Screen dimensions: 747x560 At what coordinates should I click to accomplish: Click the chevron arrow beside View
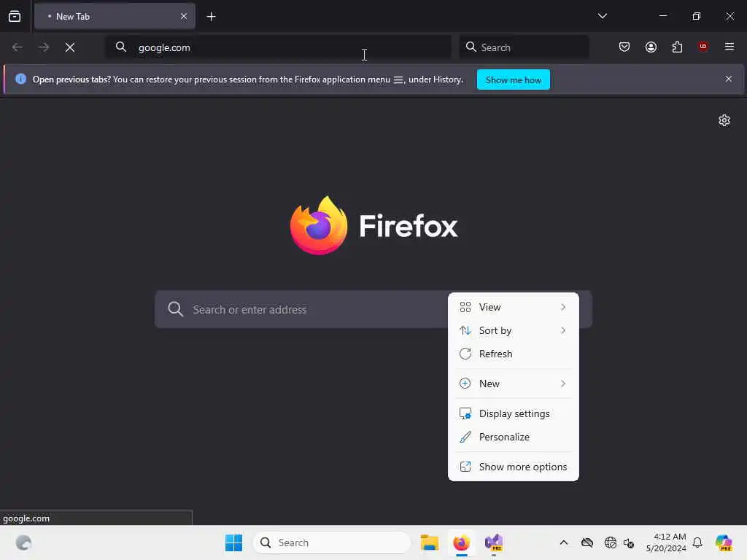[x=563, y=307]
